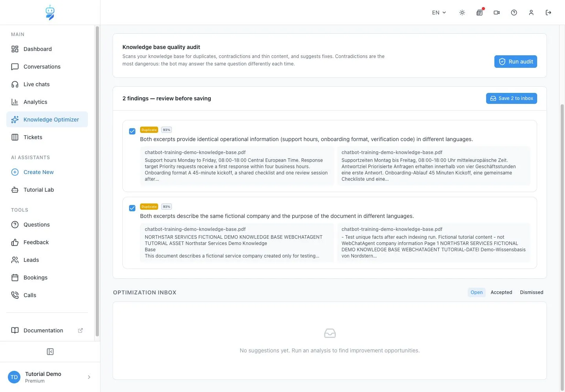This screenshot has width=565, height=392.
Task: Click 'Knowledge base quality audit' heading
Action: tap(161, 47)
